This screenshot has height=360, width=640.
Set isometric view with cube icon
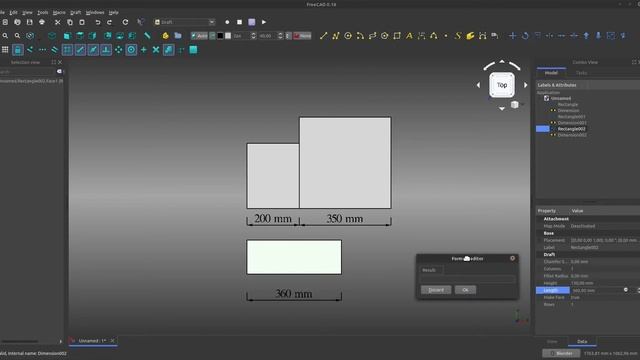pyautogui.click(x=52, y=36)
